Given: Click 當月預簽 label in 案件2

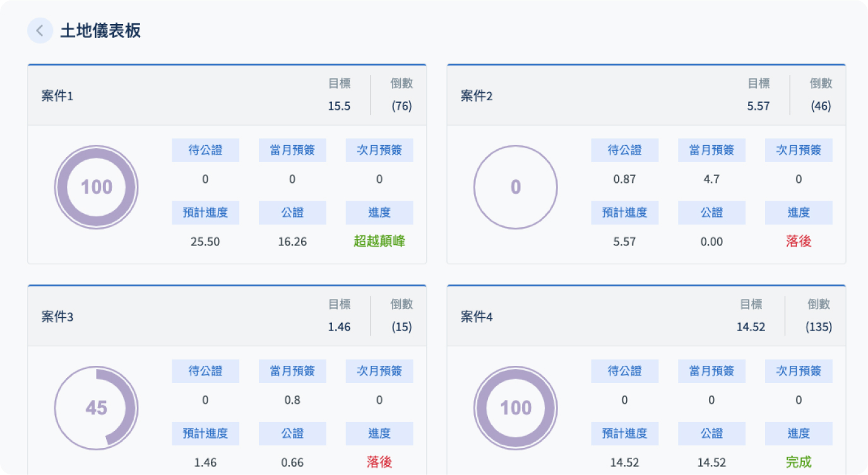Looking at the screenshot, I should pyautogui.click(x=711, y=151).
